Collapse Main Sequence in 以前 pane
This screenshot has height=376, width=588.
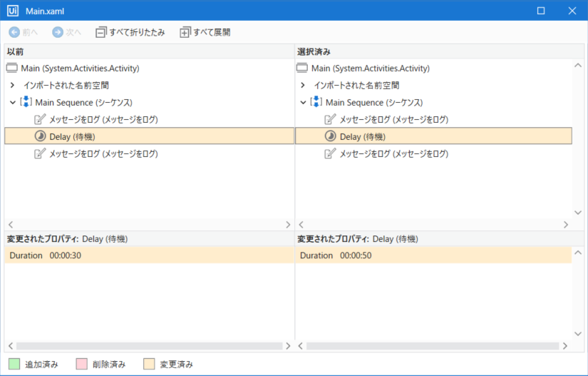tap(12, 103)
